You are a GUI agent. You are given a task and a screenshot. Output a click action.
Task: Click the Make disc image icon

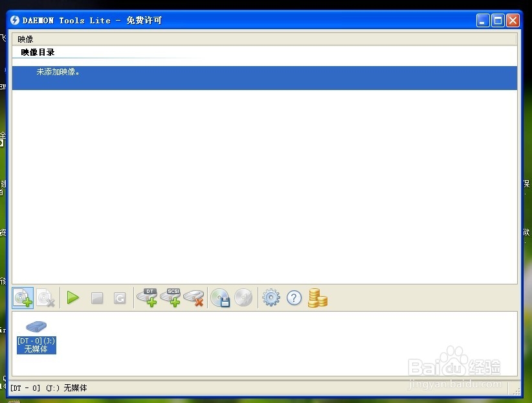[220, 297]
